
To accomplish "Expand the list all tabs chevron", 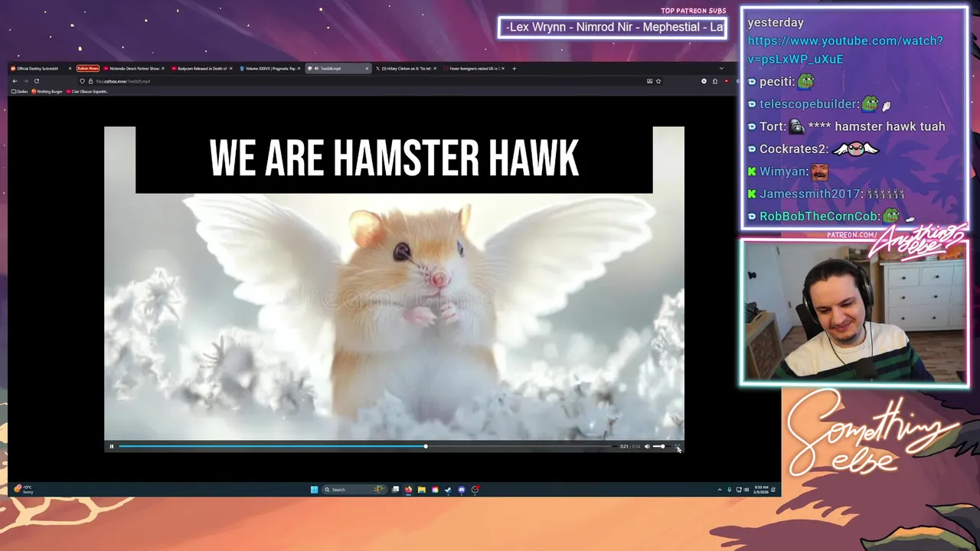I will click(x=721, y=68).
